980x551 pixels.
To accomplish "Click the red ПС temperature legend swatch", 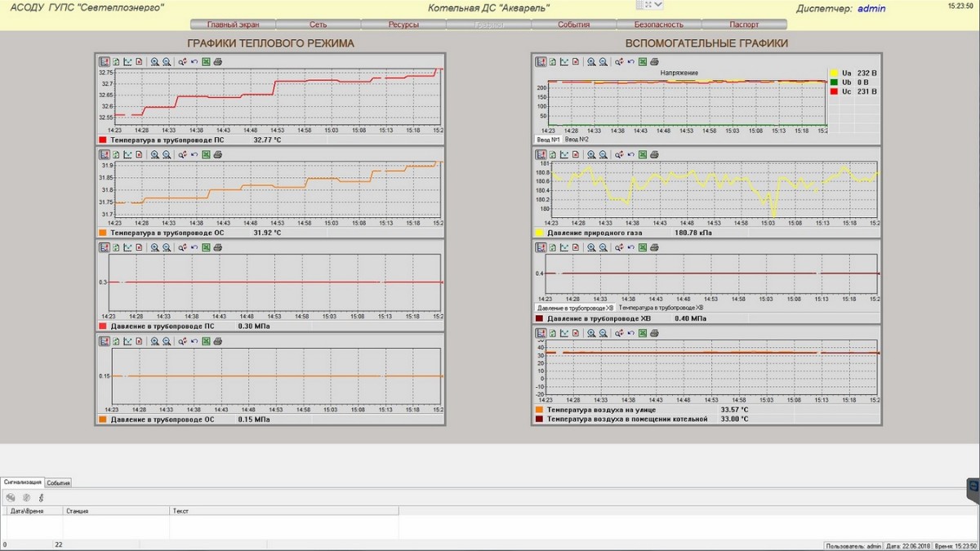I will [x=103, y=140].
